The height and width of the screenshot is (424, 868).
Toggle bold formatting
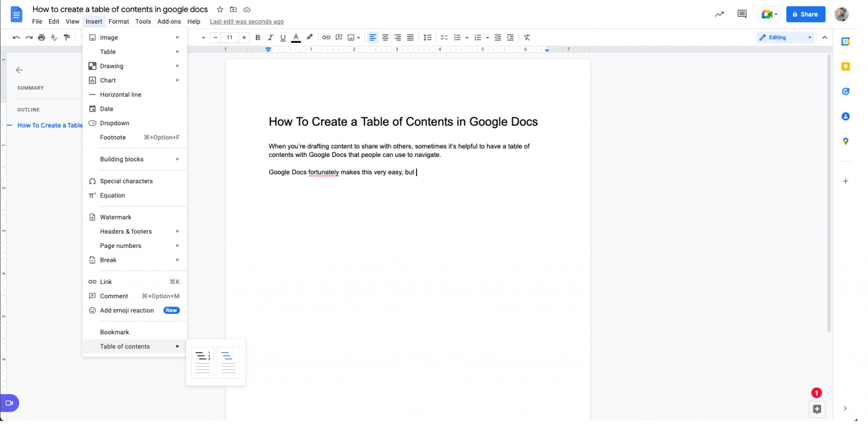(258, 38)
